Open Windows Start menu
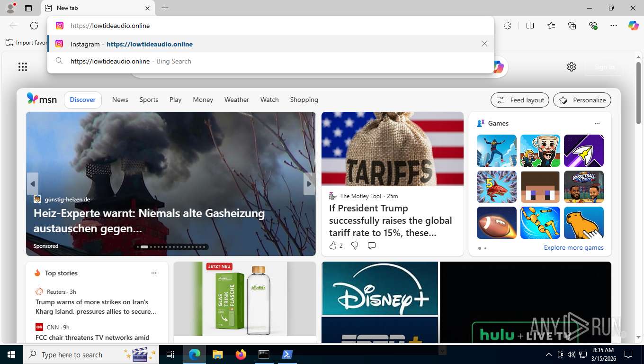 [11, 355]
